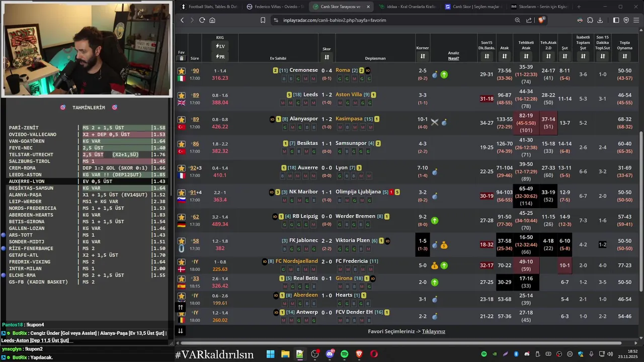This screenshot has height=362, width=644.
Task: Sort by Tehlikeli Atak column
Action: pos(526,56)
